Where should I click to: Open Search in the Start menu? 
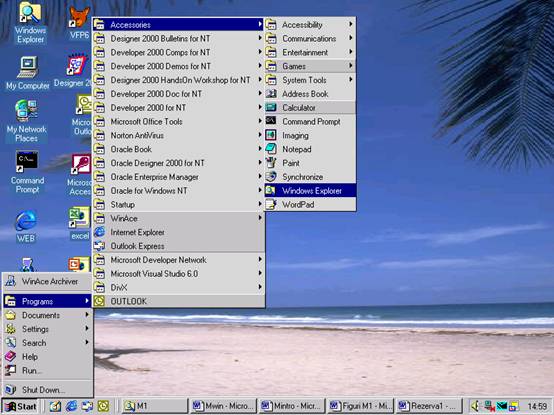[48, 343]
